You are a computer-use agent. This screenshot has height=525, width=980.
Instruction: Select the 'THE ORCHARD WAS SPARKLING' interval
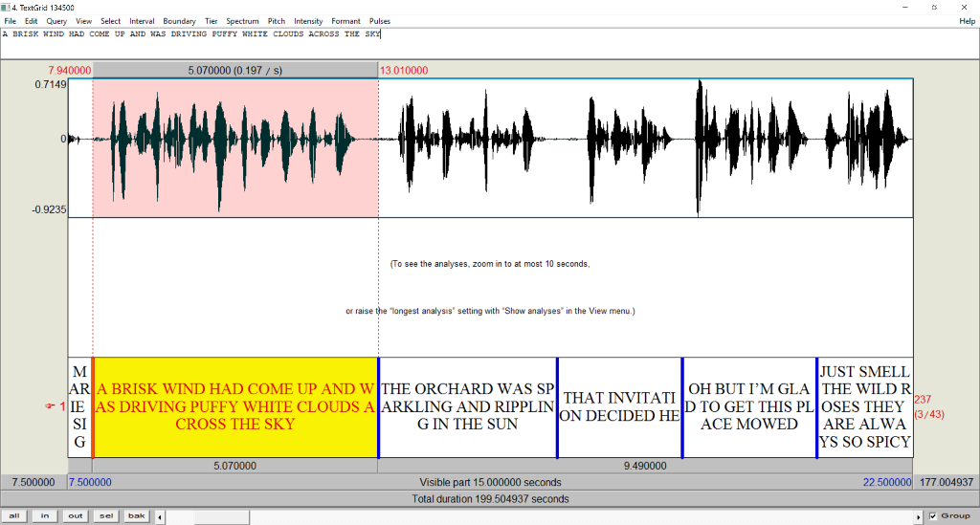(467, 407)
